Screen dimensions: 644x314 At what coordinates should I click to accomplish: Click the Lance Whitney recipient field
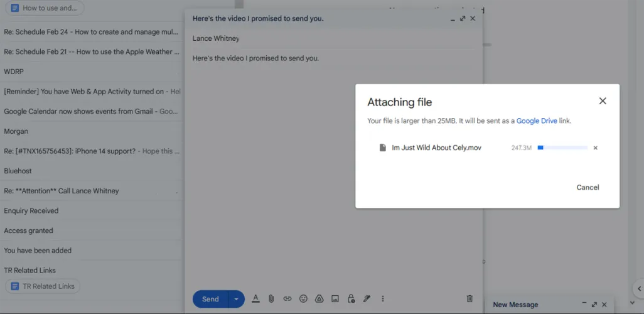pos(216,38)
